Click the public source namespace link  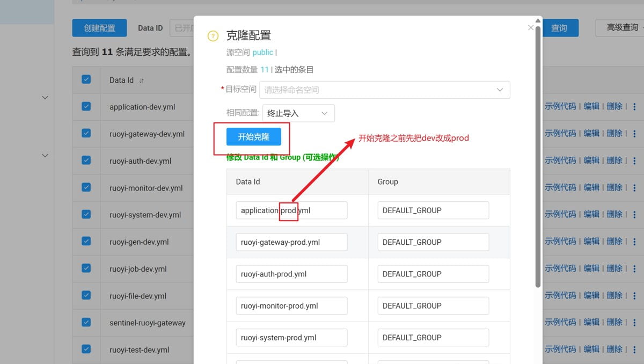[263, 52]
